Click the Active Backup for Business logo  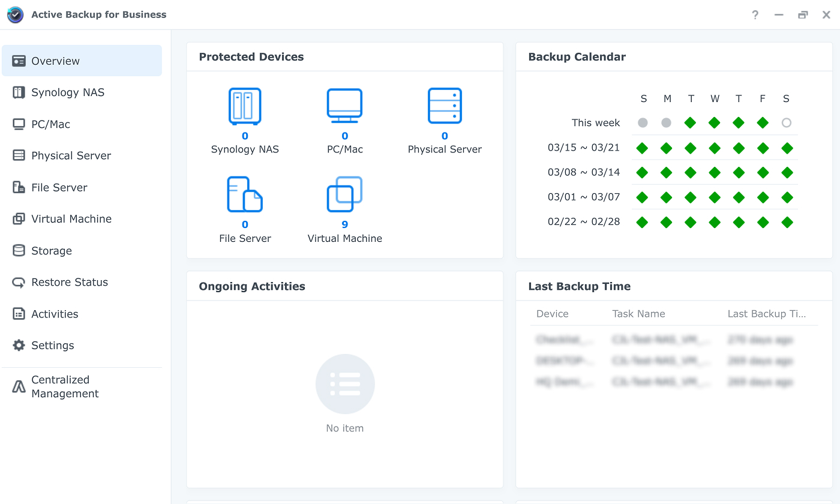coord(15,15)
